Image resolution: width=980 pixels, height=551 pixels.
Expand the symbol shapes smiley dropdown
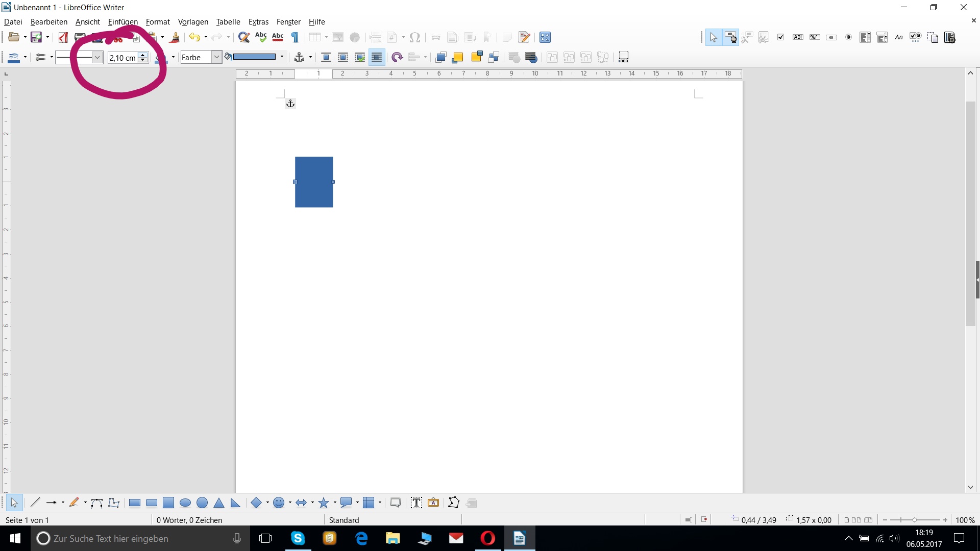coord(290,503)
